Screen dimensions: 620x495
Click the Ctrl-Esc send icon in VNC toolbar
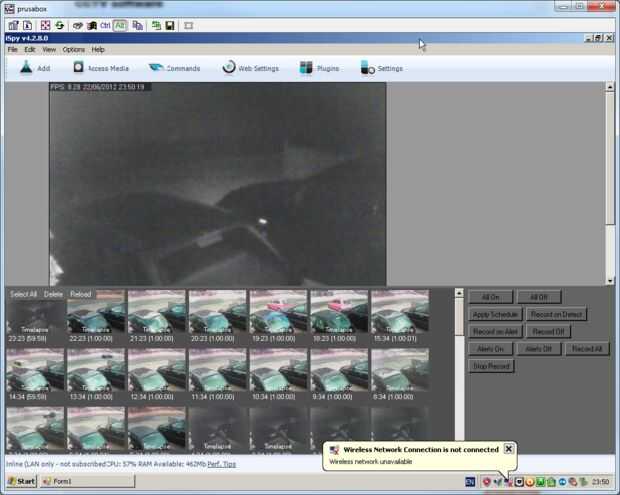tap(92, 26)
